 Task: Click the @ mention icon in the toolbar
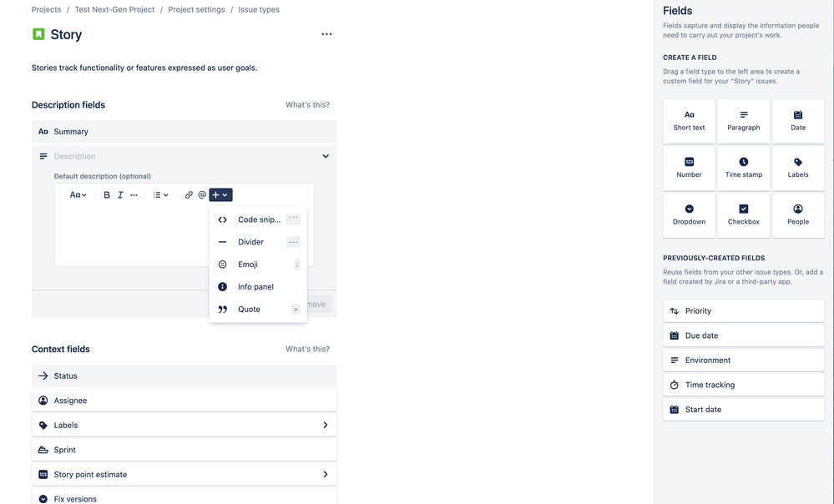(201, 194)
